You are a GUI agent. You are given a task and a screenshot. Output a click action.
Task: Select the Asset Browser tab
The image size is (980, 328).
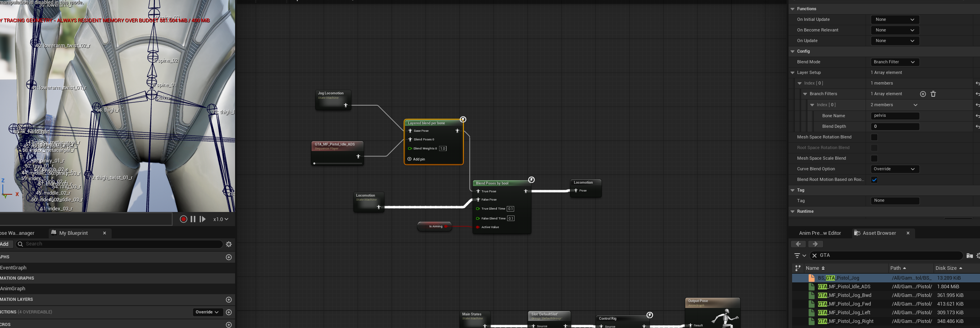click(x=879, y=233)
